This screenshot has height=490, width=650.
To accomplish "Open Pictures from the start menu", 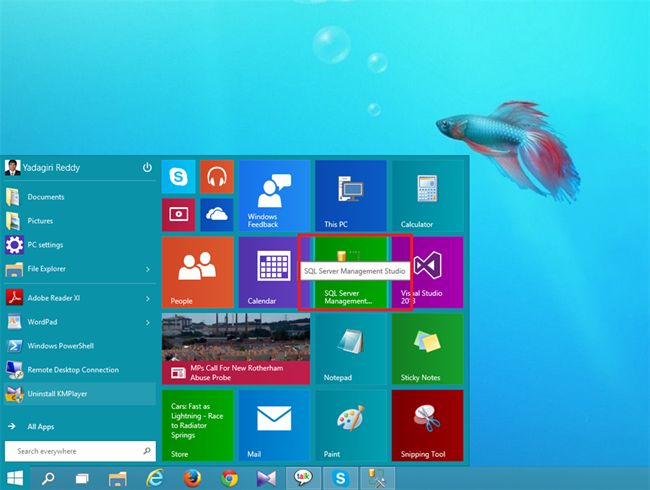I will click(x=80, y=221).
